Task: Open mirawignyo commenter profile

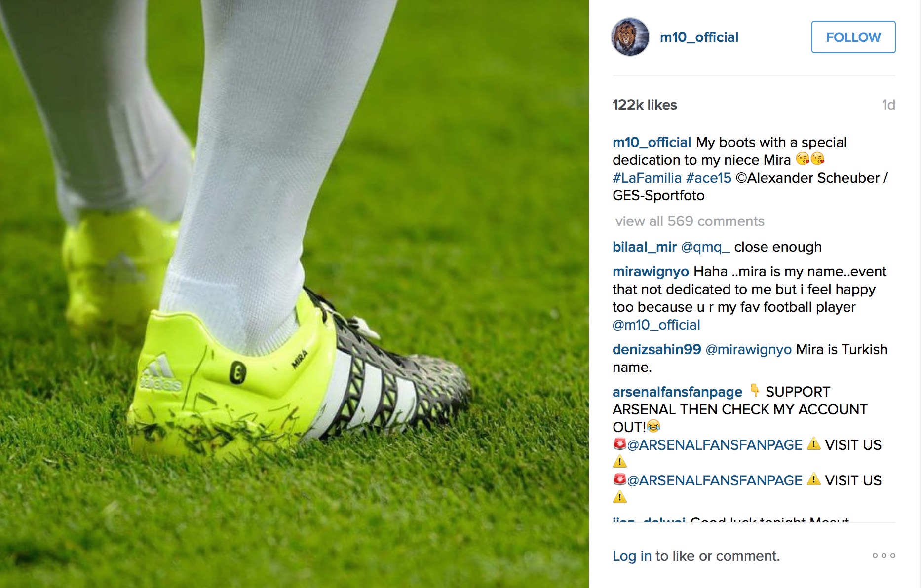Action: [651, 271]
